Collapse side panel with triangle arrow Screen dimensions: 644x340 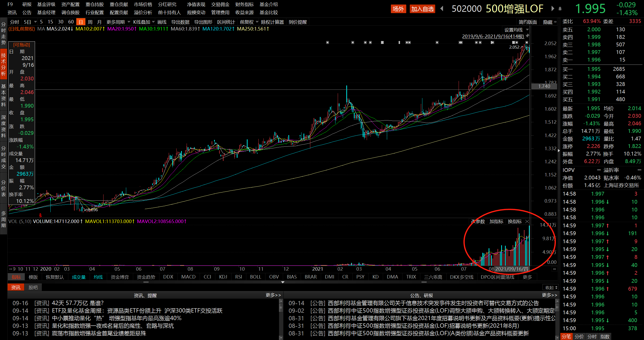(559, 151)
